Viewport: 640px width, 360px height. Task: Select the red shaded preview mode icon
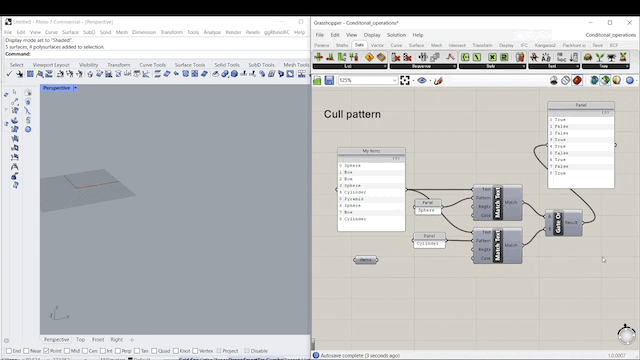coord(577,80)
